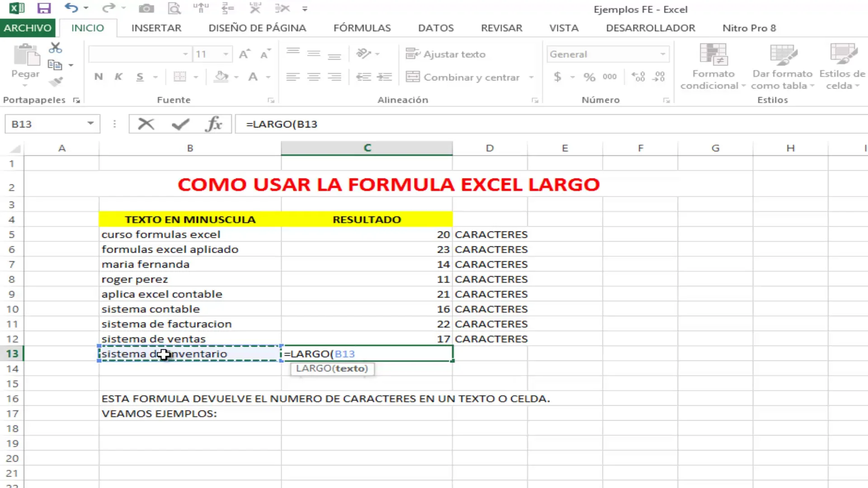This screenshot has width=868, height=488.
Task: Align text to middle of cell
Action: (x=314, y=54)
